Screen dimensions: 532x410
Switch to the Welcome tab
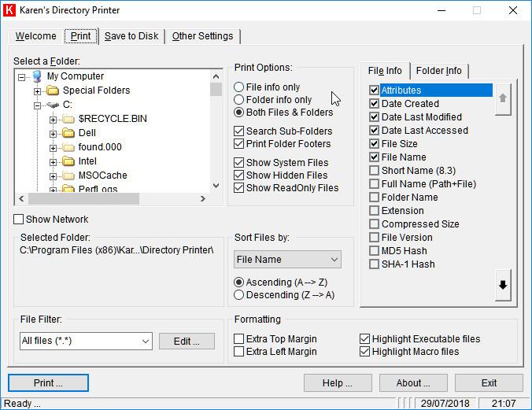point(36,36)
